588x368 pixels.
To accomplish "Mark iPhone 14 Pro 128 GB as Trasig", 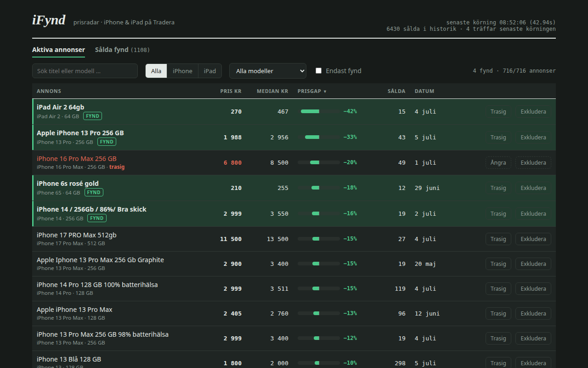I will point(498,288).
